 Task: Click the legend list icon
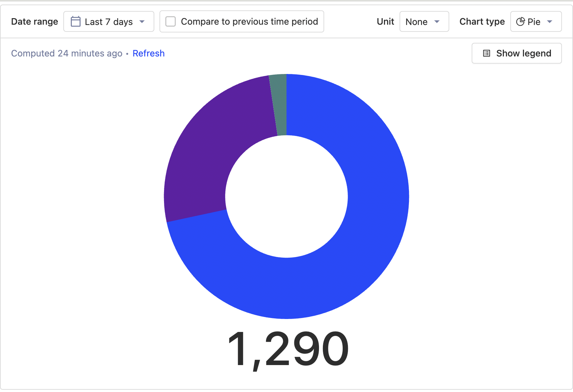click(x=487, y=53)
